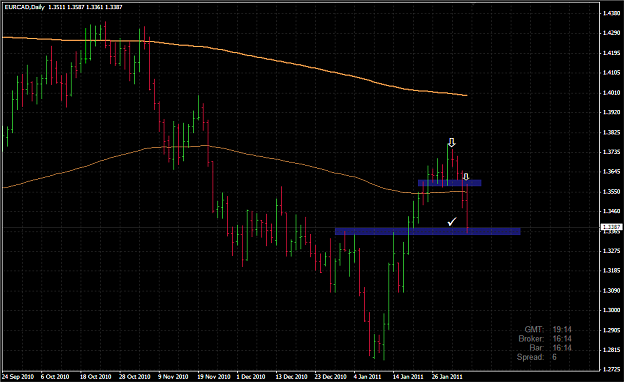Image resolution: width=625 pixels, height=383 pixels.
Task: Click the 1.3275 price axis label
Action: [x=611, y=251]
